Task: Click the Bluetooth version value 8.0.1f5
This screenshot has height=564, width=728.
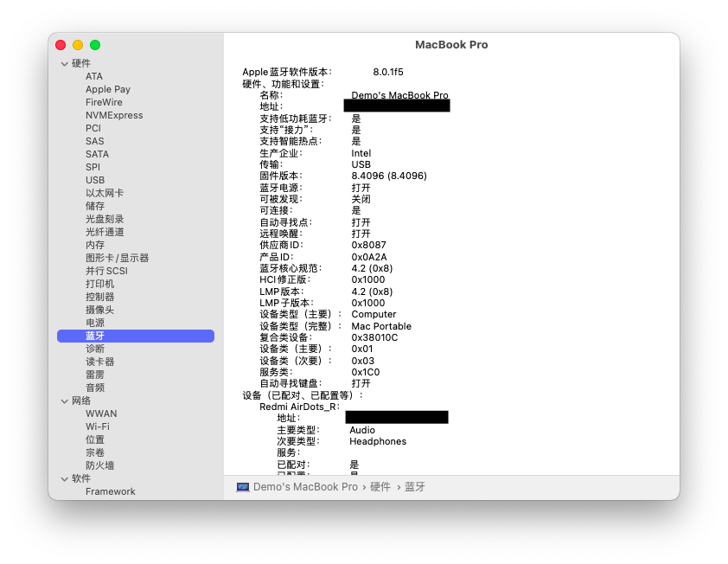Action: pos(388,72)
